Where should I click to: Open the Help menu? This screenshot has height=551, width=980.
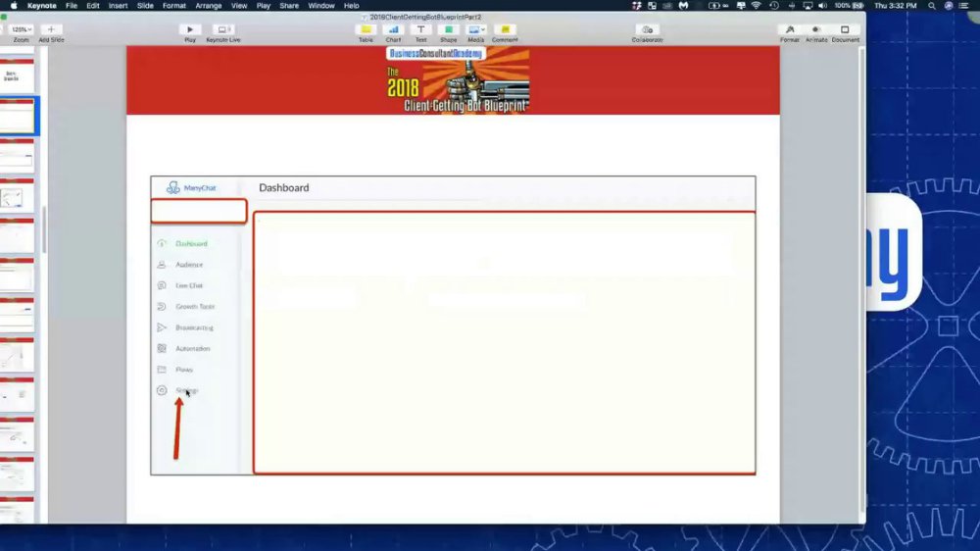coord(351,6)
